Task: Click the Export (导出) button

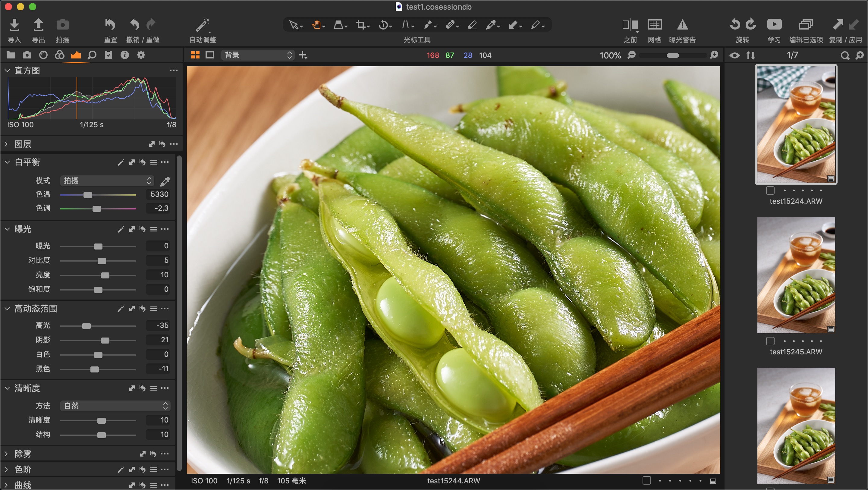Action: pyautogui.click(x=38, y=25)
